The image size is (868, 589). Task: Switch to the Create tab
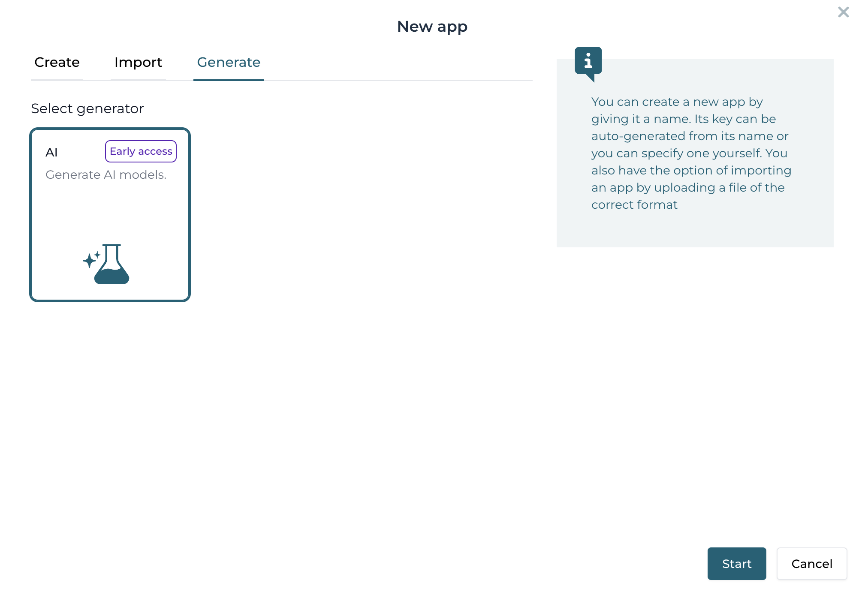tap(57, 62)
